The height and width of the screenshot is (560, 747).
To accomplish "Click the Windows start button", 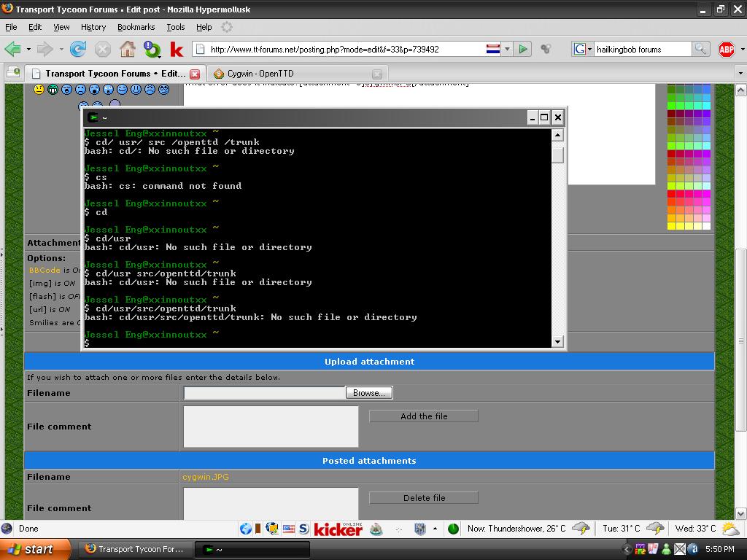I will (x=35, y=549).
